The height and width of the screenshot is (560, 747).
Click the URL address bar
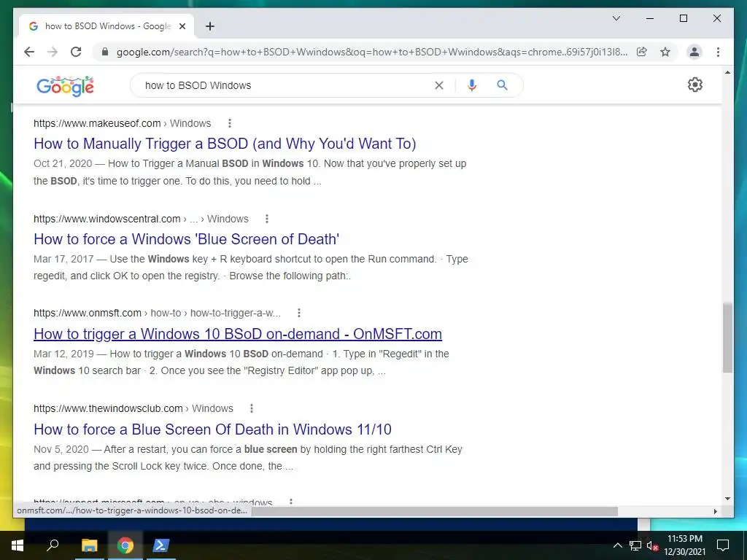click(x=371, y=52)
